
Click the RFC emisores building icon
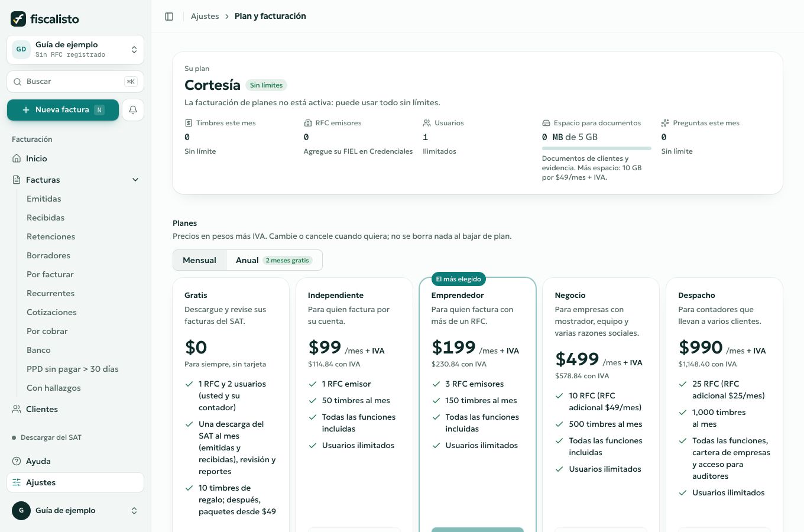(307, 123)
